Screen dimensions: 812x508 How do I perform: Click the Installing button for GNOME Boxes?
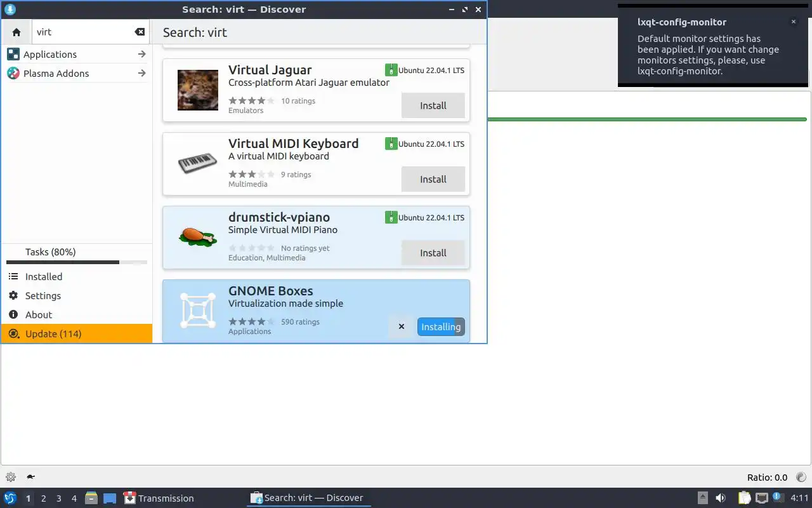coord(441,327)
